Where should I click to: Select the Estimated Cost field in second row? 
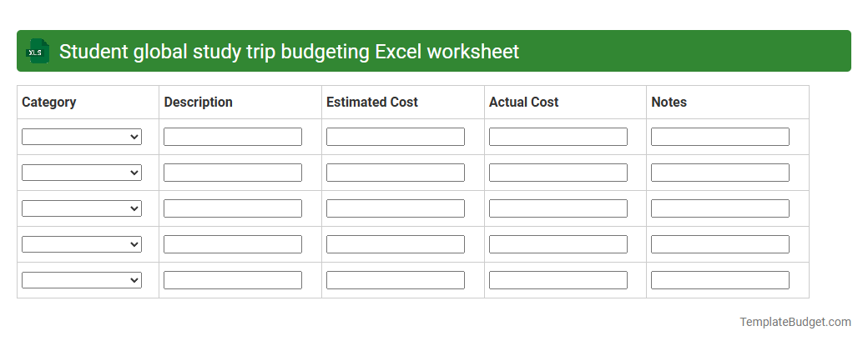click(x=396, y=173)
